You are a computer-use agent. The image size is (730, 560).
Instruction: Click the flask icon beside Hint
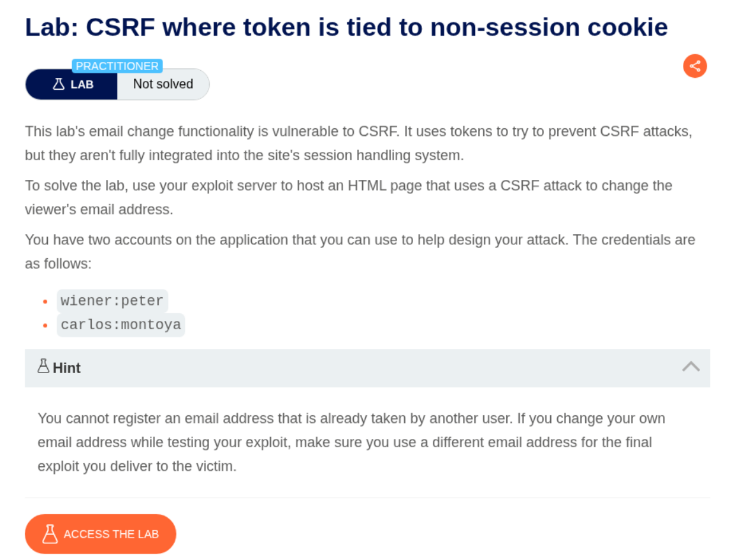tap(43, 366)
